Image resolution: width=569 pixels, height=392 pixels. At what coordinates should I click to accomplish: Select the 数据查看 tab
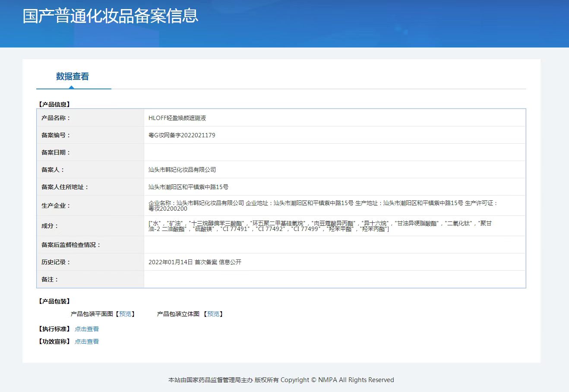tap(73, 76)
